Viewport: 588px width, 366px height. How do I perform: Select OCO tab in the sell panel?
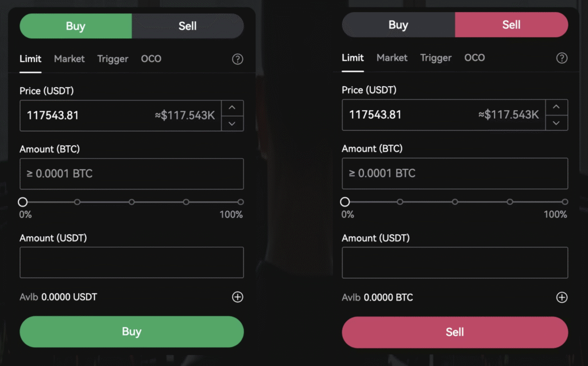point(474,57)
